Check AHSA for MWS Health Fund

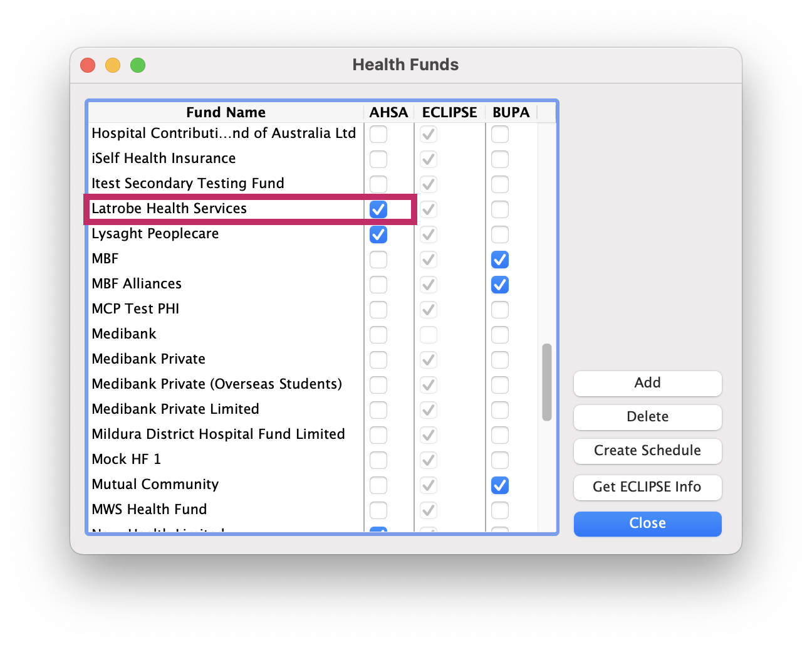pyautogui.click(x=378, y=510)
